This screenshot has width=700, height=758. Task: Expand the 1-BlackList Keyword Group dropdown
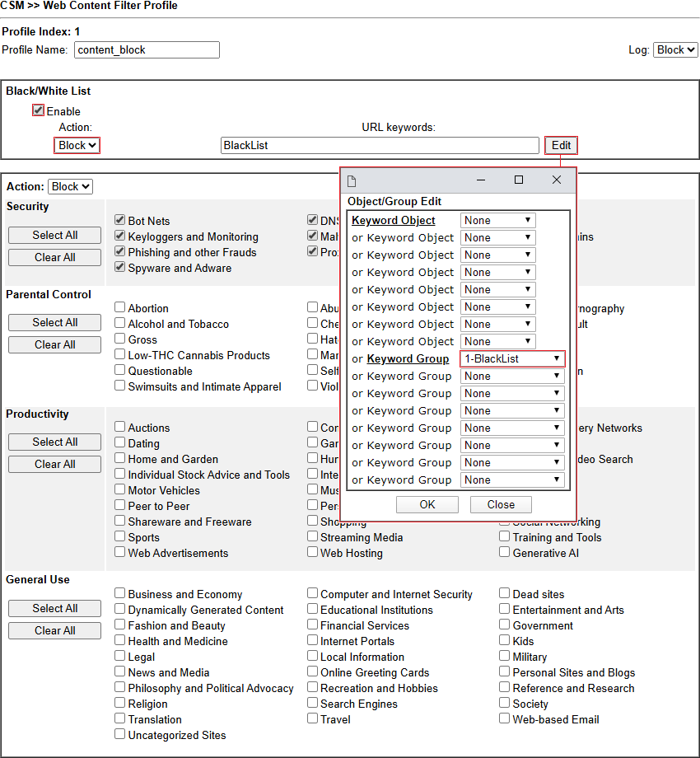[512, 358]
